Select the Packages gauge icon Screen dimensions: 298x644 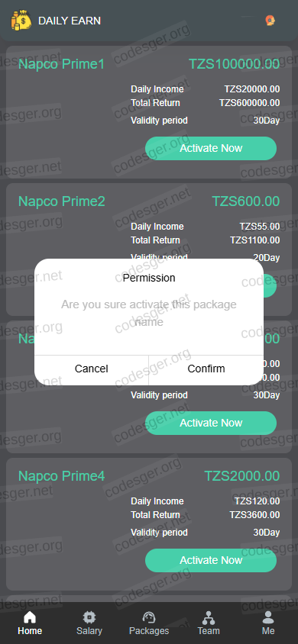[149, 617]
